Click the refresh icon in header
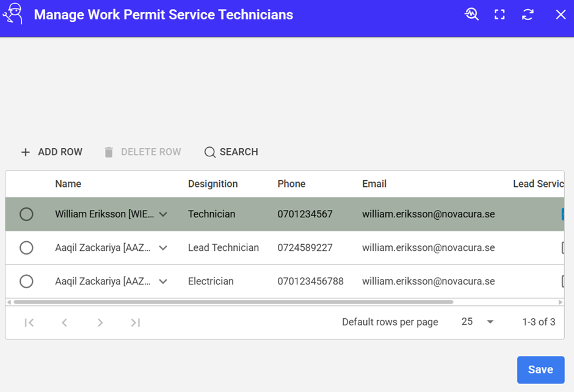 [x=528, y=15]
